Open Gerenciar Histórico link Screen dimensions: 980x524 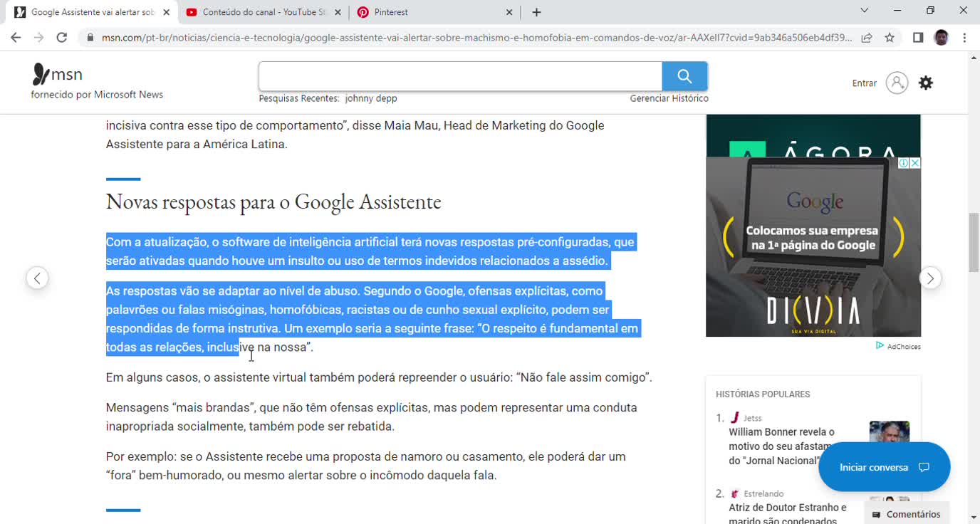point(669,98)
